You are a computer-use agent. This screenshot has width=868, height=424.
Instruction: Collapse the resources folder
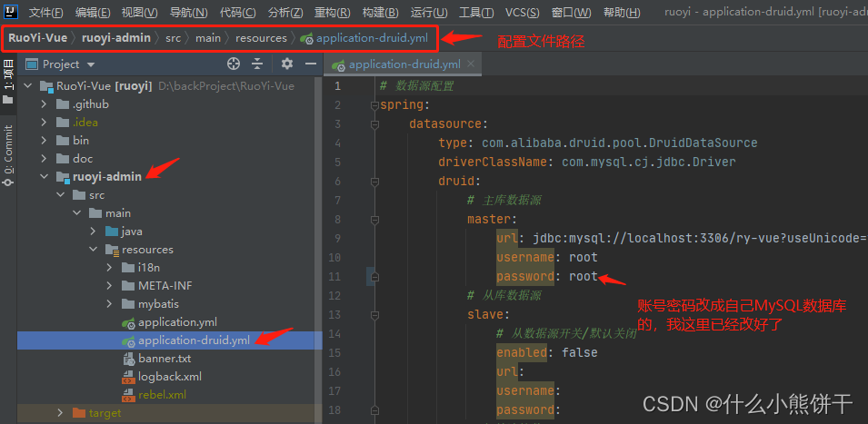[x=94, y=250]
